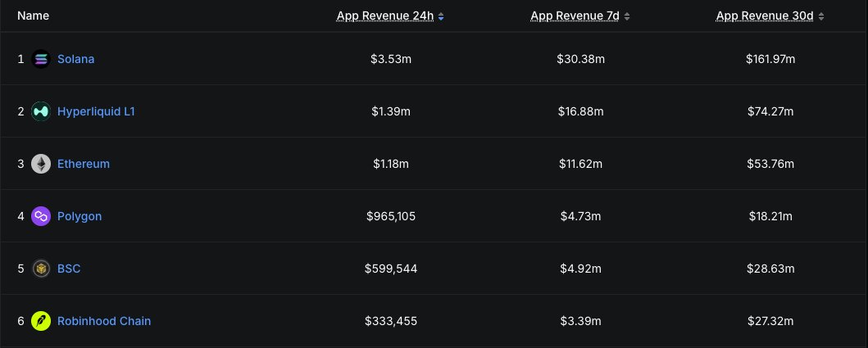Viewport: 868px width, 348px height.
Task: Click the Hyperliquid L1 logo icon
Action: 41,111
